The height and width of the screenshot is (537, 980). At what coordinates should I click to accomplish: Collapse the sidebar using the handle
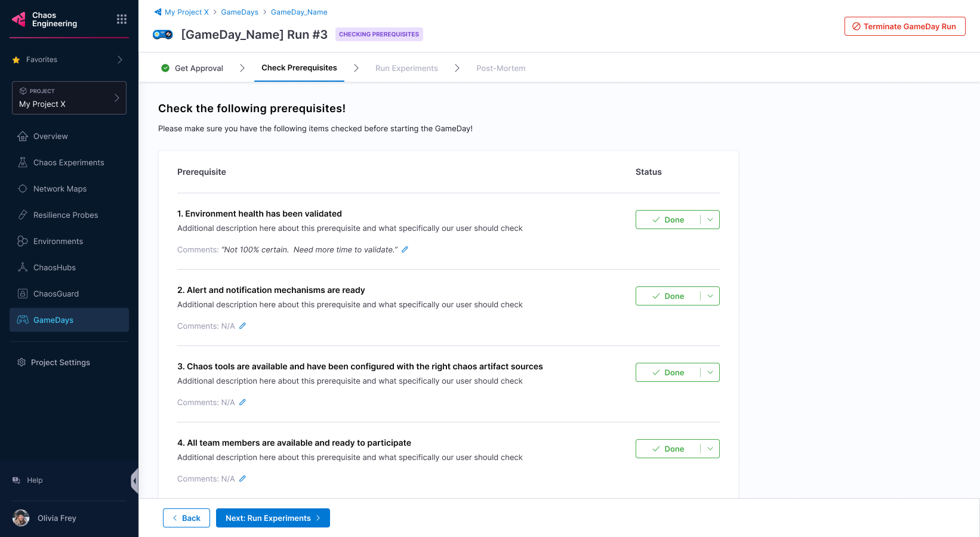coord(135,480)
